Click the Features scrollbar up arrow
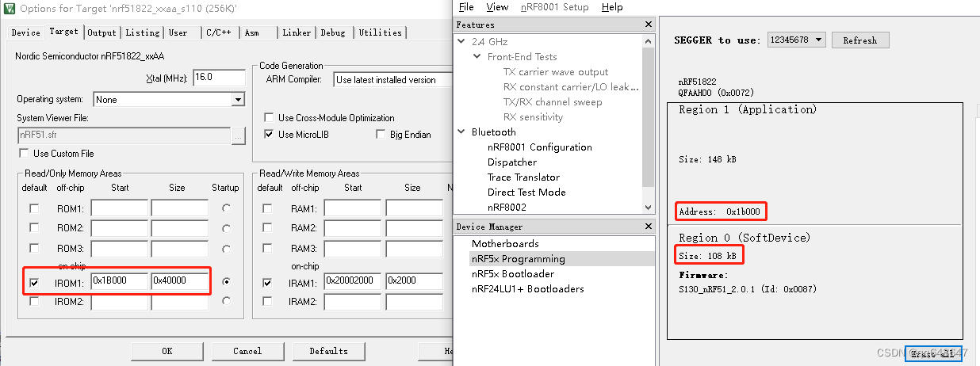 (649, 40)
